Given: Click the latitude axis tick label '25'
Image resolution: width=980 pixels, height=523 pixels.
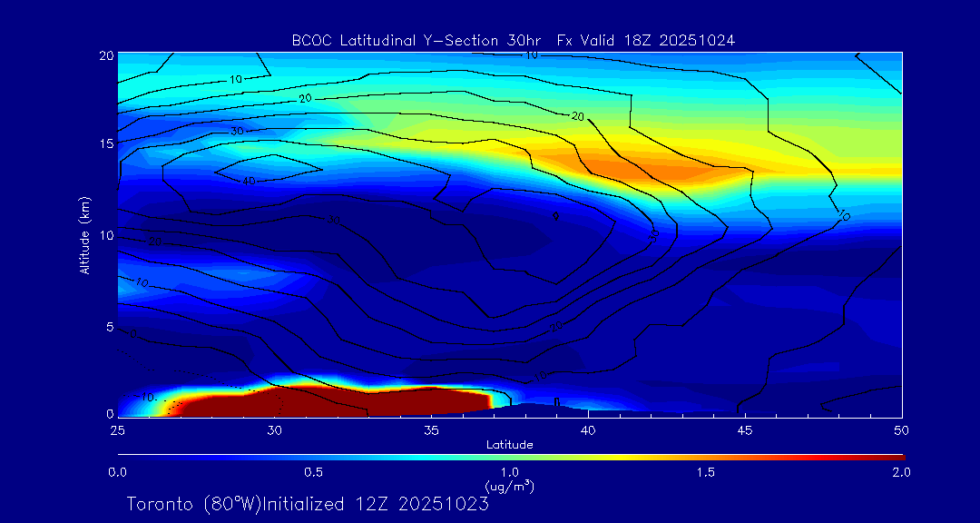Looking at the screenshot, I should pyautogui.click(x=117, y=430).
